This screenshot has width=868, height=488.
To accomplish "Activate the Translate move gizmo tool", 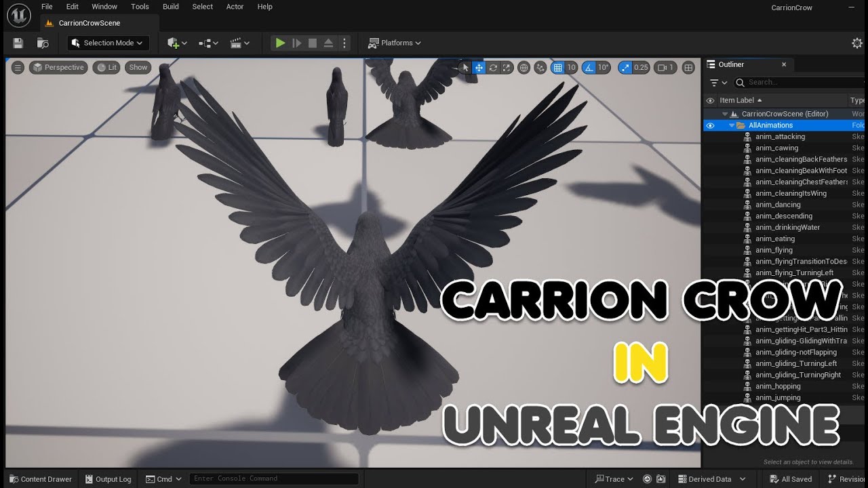I will point(479,67).
